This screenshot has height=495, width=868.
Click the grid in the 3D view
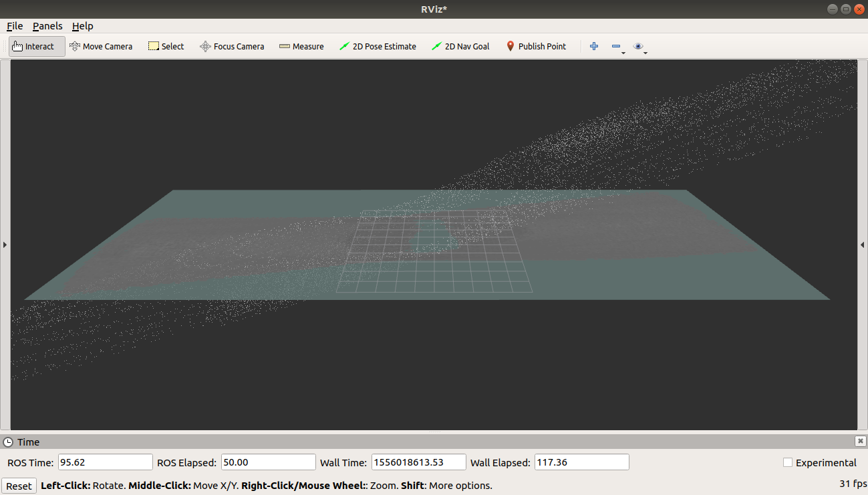pos(434,252)
